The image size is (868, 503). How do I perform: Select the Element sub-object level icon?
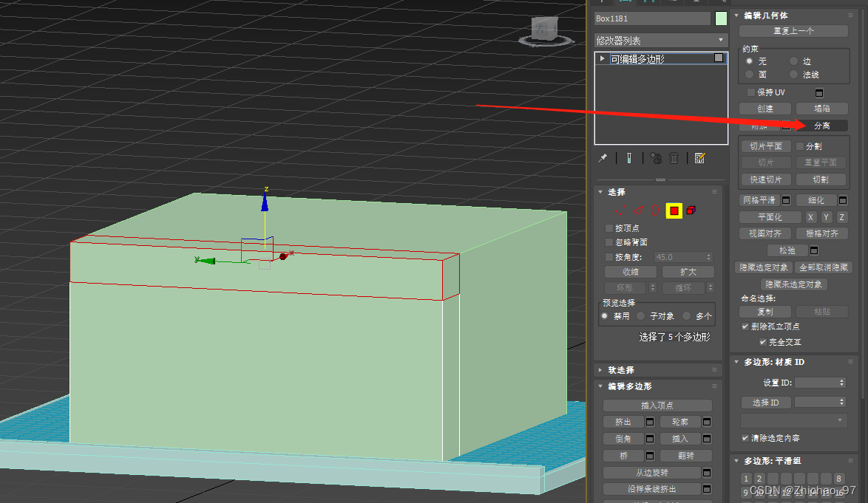pos(691,211)
